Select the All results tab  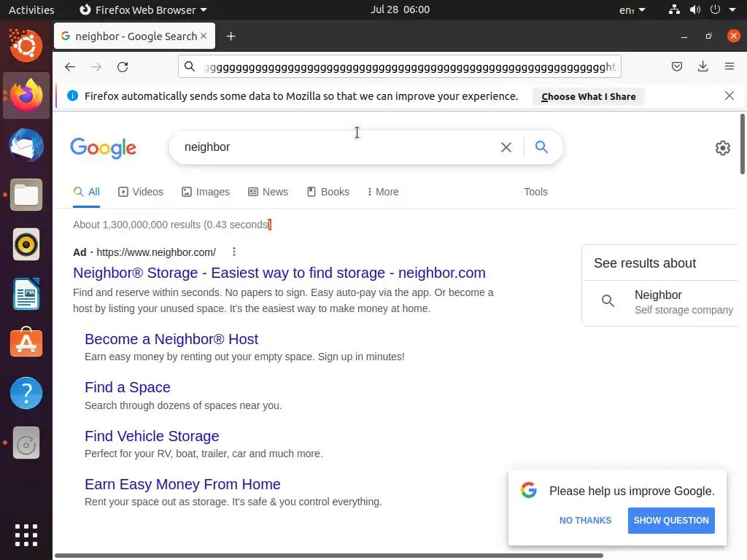tap(86, 192)
